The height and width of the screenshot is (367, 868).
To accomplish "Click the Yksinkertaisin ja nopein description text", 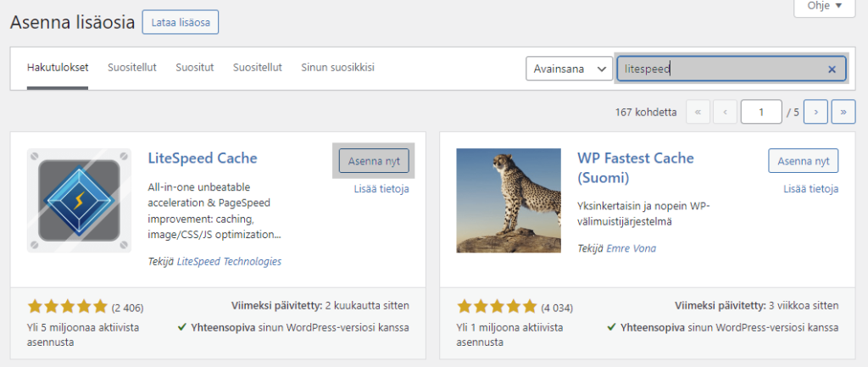I will (643, 214).
